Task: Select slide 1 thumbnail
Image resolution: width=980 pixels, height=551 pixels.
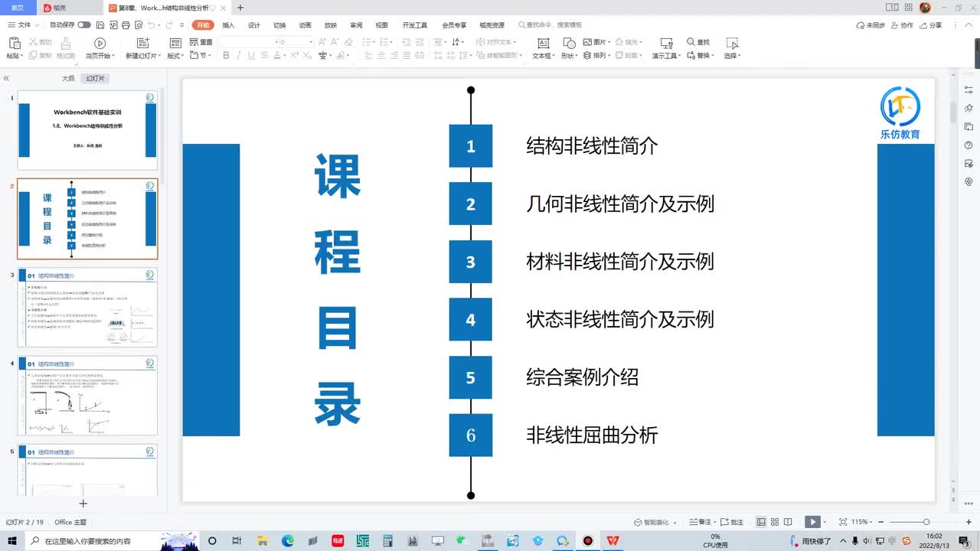Action: coord(87,130)
